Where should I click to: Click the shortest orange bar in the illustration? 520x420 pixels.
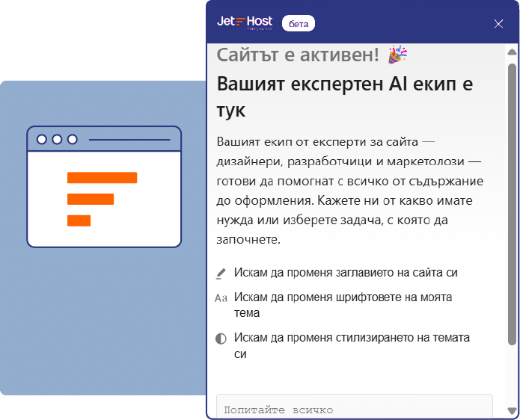pos(79,220)
